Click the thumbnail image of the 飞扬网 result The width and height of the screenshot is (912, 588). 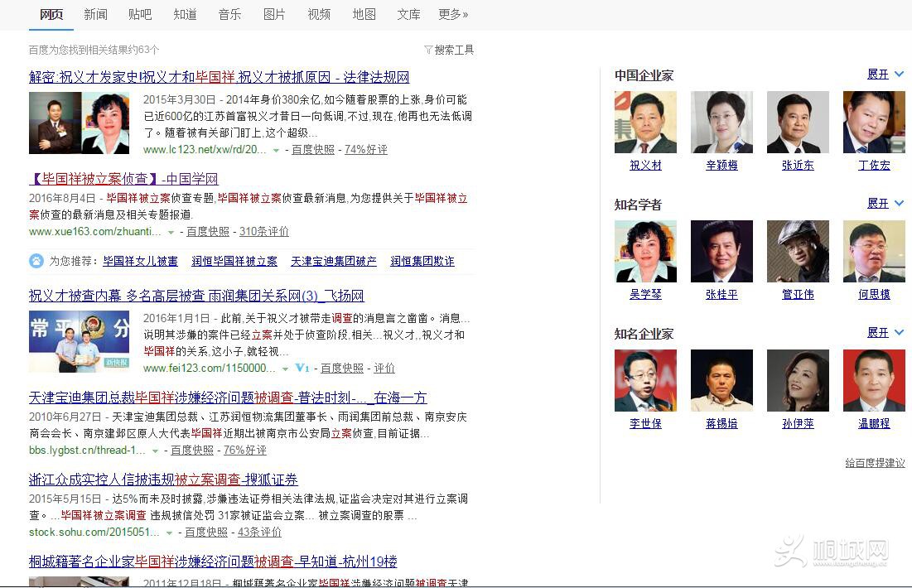(79, 341)
